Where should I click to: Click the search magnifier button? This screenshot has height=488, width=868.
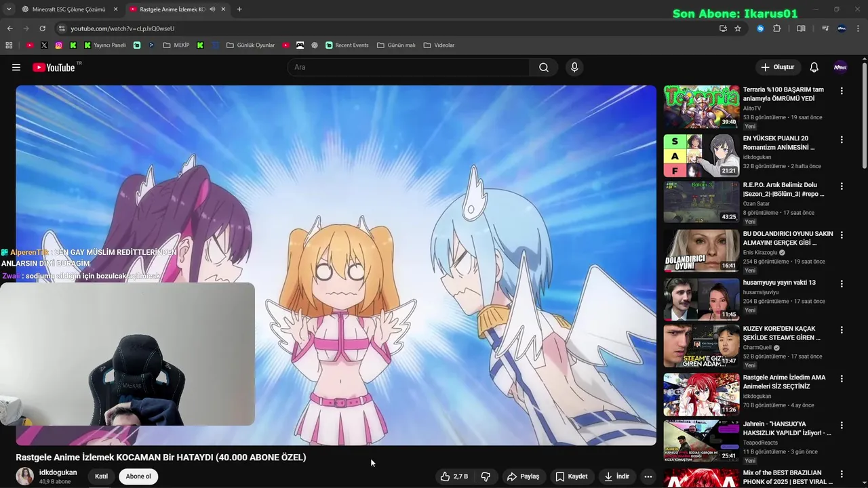click(544, 67)
